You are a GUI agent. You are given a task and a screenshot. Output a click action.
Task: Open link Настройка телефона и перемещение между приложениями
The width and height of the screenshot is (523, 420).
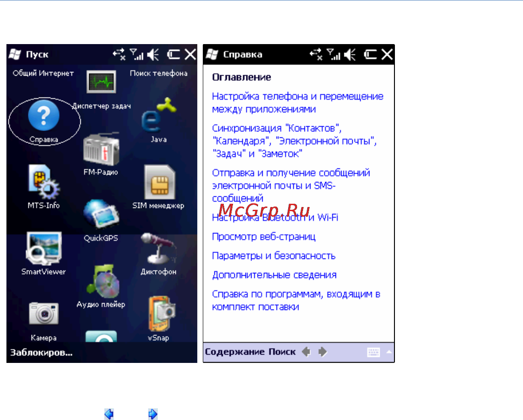297,103
